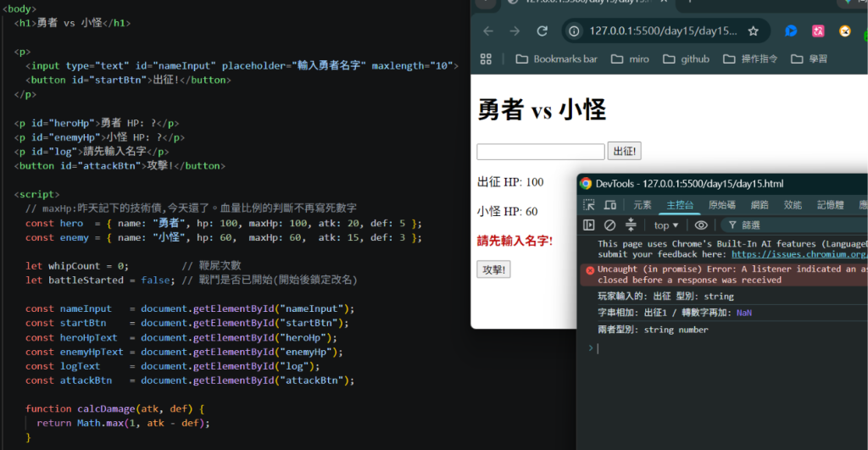Screen dimensions: 868x450
Task: Switch to the 效能 tab in DevTools
Action: pos(793,205)
